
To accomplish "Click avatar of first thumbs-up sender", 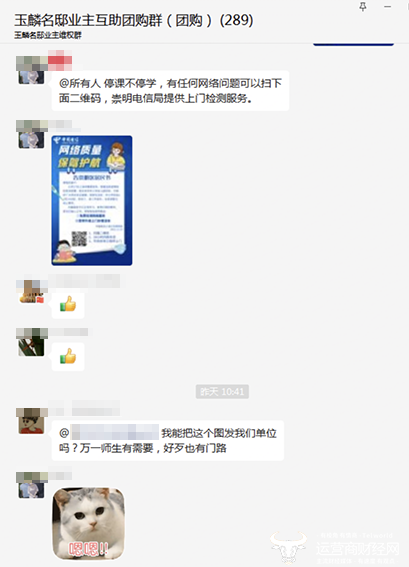I will [x=31, y=293].
